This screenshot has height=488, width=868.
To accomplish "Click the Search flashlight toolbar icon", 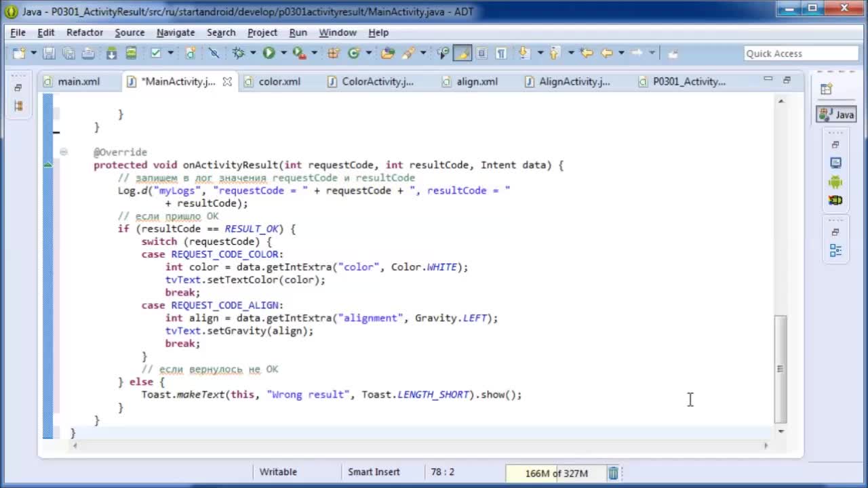I will coord(408,53).
